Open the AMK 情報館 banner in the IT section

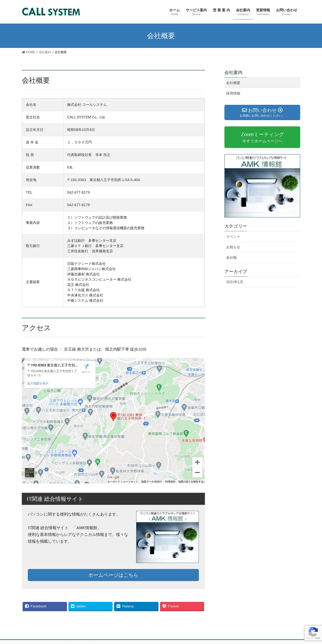pyautogui.click(x=168, y=537)
